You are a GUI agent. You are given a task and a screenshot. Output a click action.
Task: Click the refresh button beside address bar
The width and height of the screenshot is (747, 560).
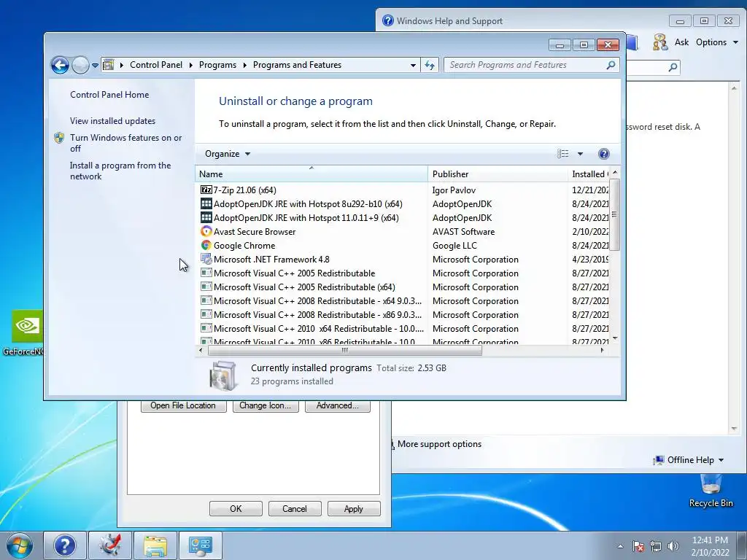(430, 65)
